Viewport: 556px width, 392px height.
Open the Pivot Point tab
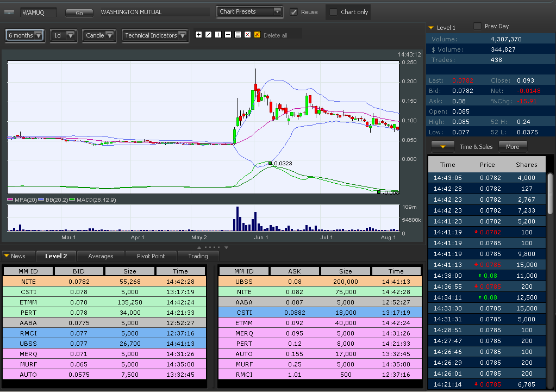tap(151, 256)
